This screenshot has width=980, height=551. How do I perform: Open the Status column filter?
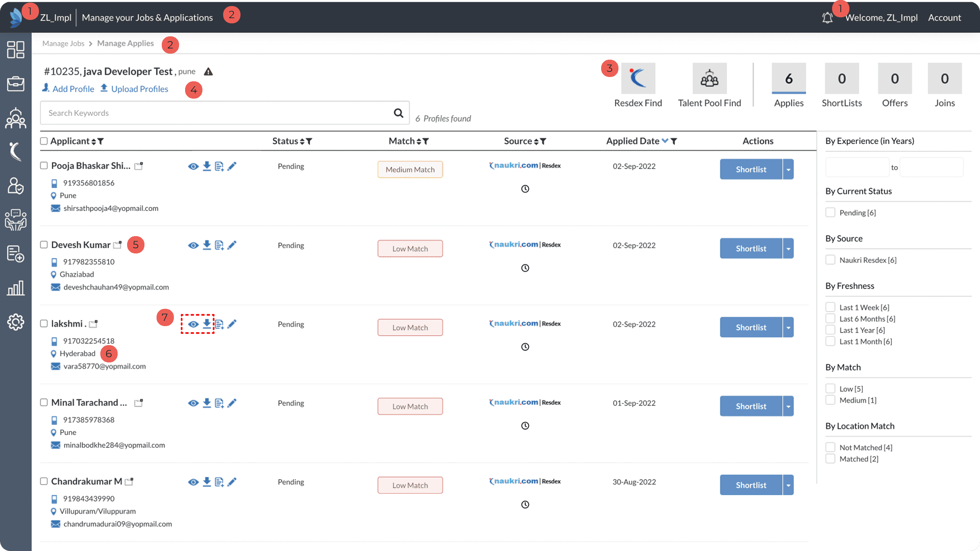[309, 141]
